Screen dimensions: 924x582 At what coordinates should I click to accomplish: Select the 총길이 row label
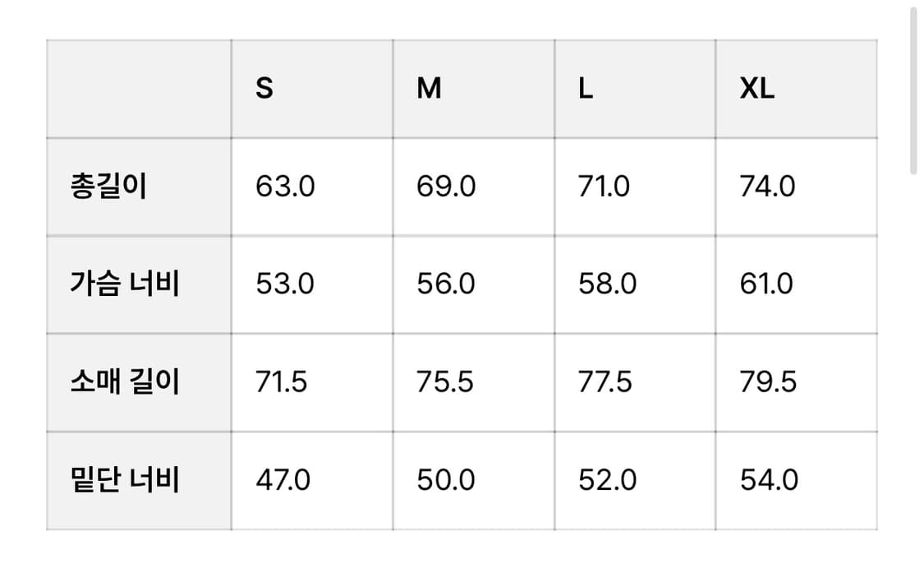(x=108, y=187)
